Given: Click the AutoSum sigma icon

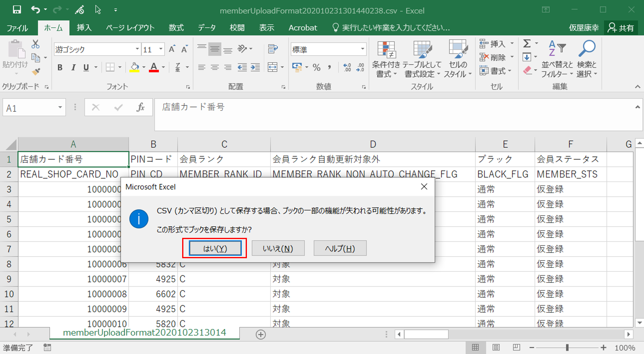Looking at the screenshot, I should [527, 44].
